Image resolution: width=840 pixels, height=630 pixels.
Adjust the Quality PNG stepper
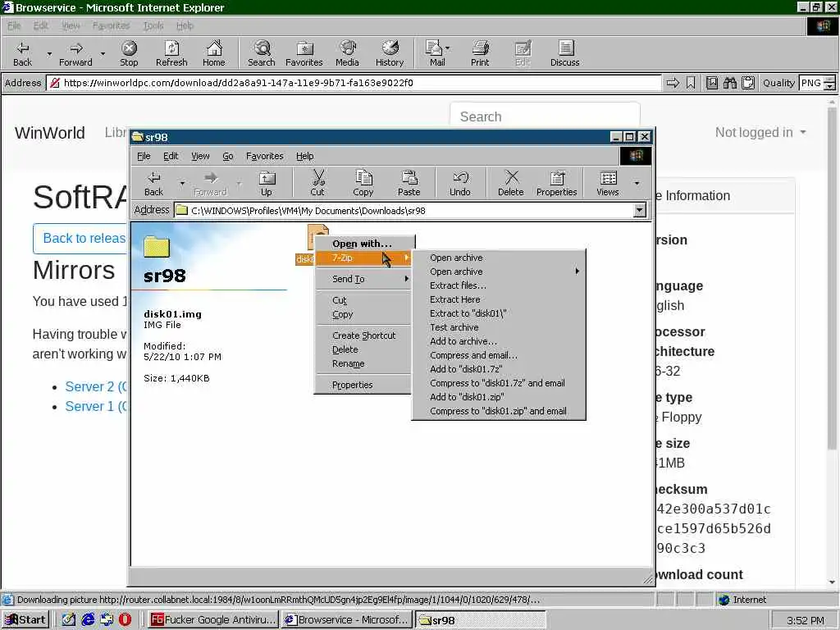point(829,83)
